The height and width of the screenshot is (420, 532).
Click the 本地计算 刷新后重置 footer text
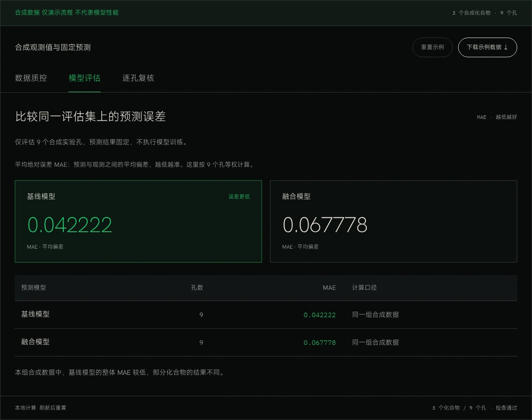pos(40,408)
